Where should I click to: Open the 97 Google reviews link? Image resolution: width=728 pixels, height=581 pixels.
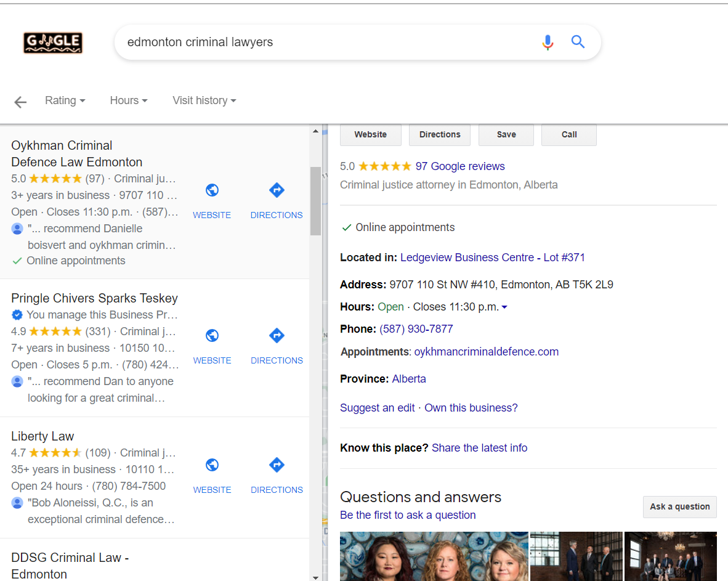click(459, 166)
